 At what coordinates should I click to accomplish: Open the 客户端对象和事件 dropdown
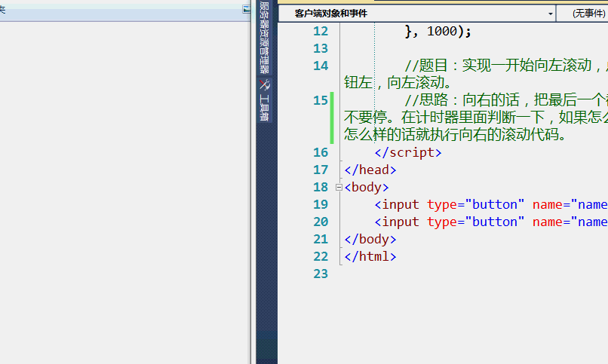pos(417,14)
